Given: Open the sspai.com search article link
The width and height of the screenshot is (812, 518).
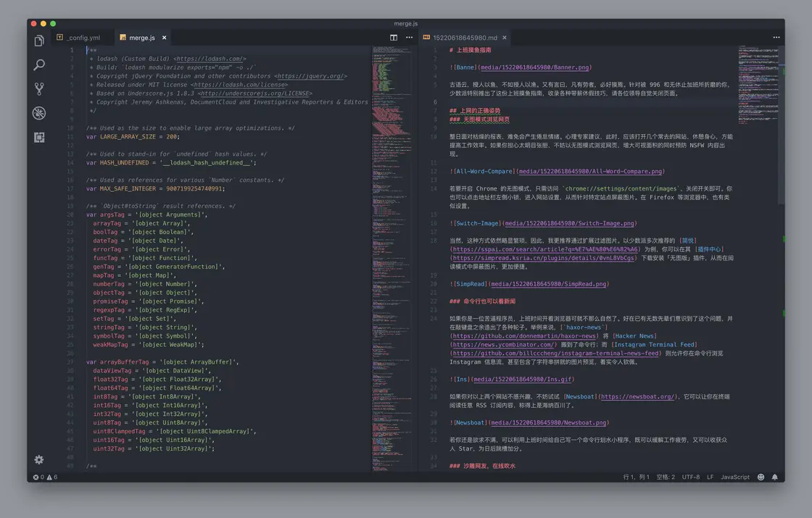Looking at the screenshot, I should point(545,249).
